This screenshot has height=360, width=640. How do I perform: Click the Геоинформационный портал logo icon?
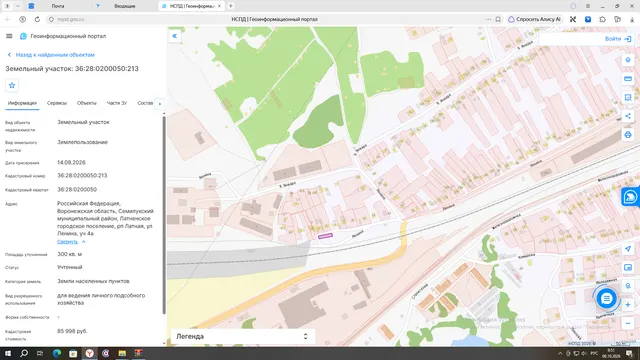(23, 36)
